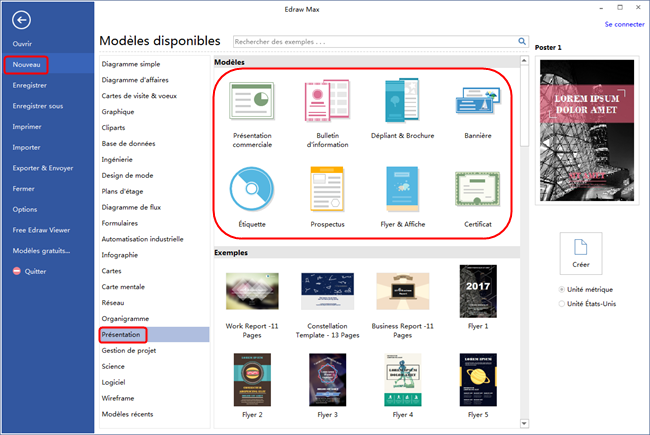Choose Cartes de visite & voeux category
Viewport: 650px width, 435px height.
139,96
